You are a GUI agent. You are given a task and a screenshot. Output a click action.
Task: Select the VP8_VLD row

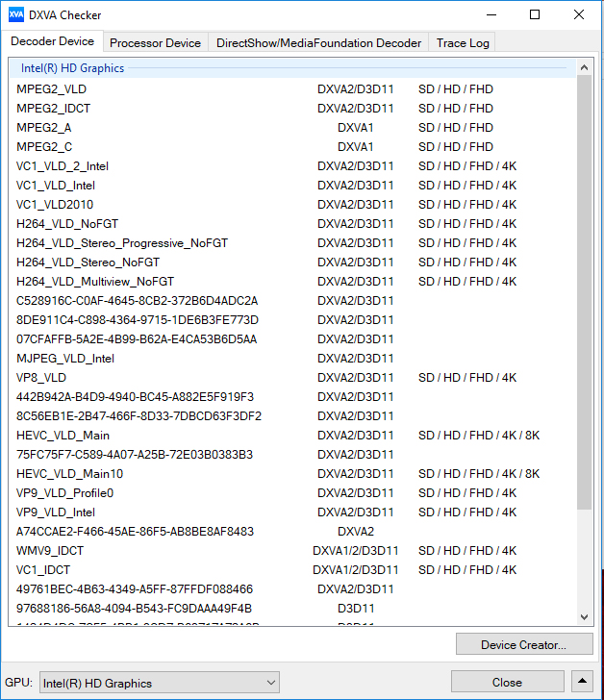point(292,377)
